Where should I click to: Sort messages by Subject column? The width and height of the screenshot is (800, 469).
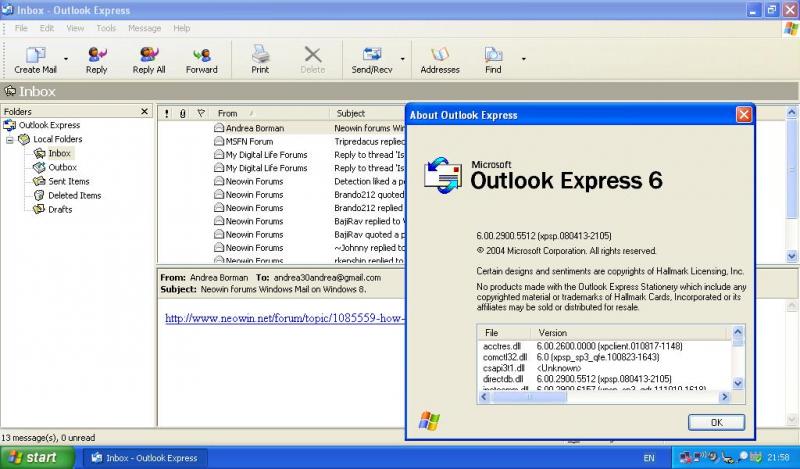coord(368,113)
